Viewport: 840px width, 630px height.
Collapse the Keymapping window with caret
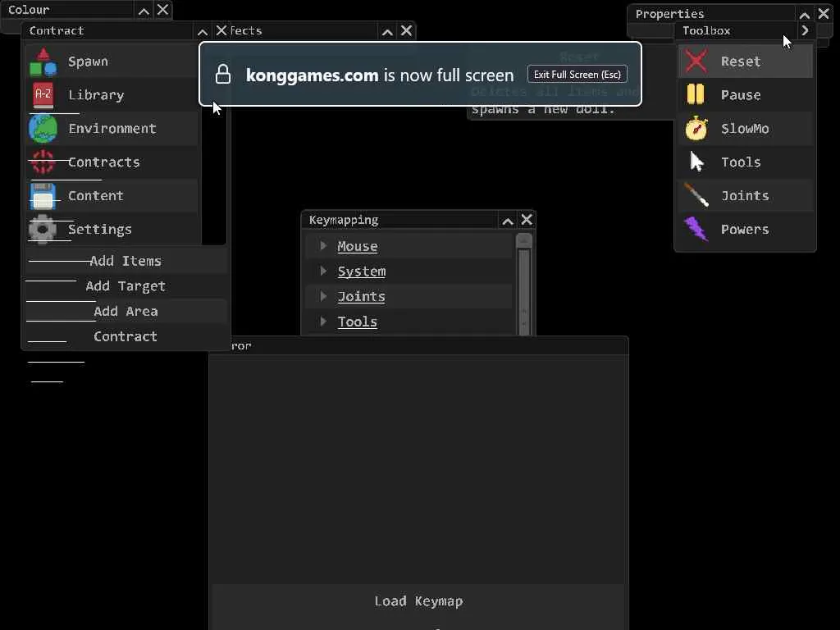pos(508,221)
